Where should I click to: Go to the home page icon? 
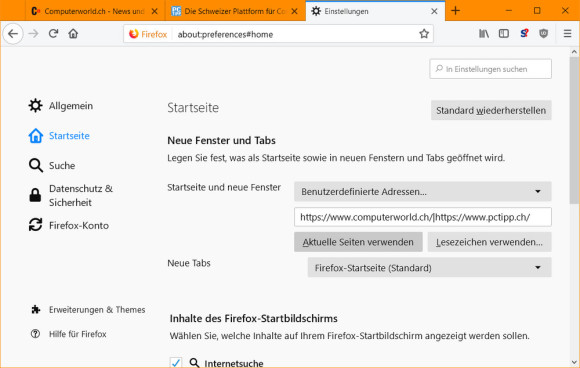pyautogui.click(x=73, y=34)
